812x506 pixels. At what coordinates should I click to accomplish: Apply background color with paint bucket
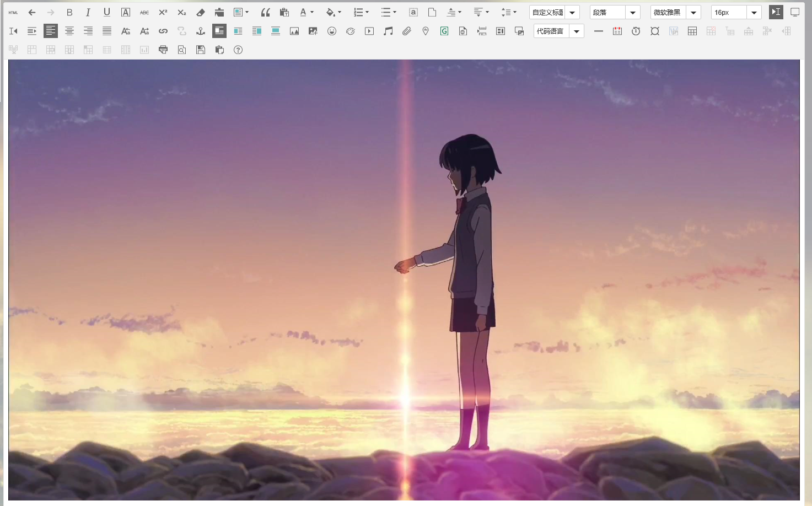click(x=330, y=12)
